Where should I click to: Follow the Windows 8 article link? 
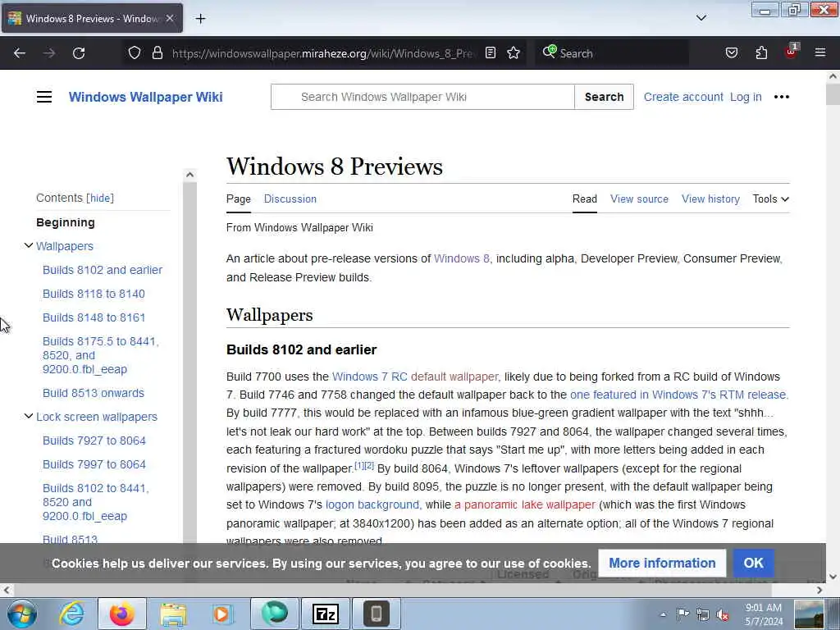pos(461,258)
